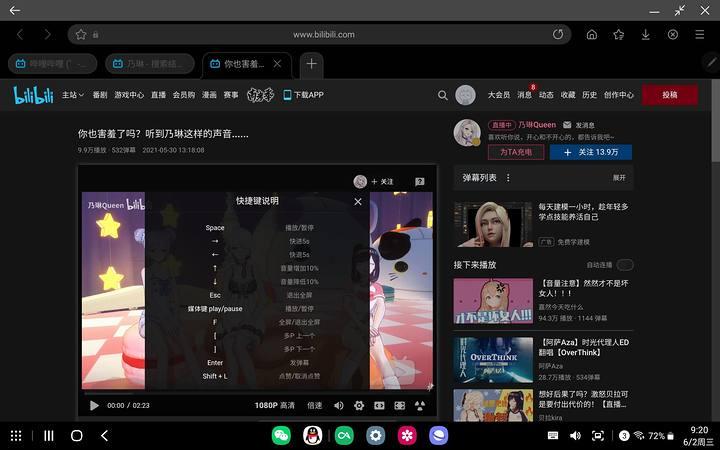This screenshot has width=720, height=450.
Task: Click 关注 inside the video player
Action: pos(382,182)
